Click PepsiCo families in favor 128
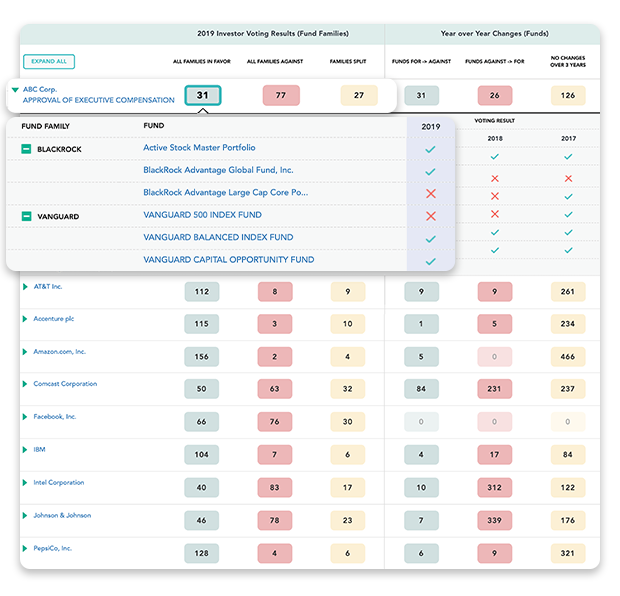 (x=202, y=553)
